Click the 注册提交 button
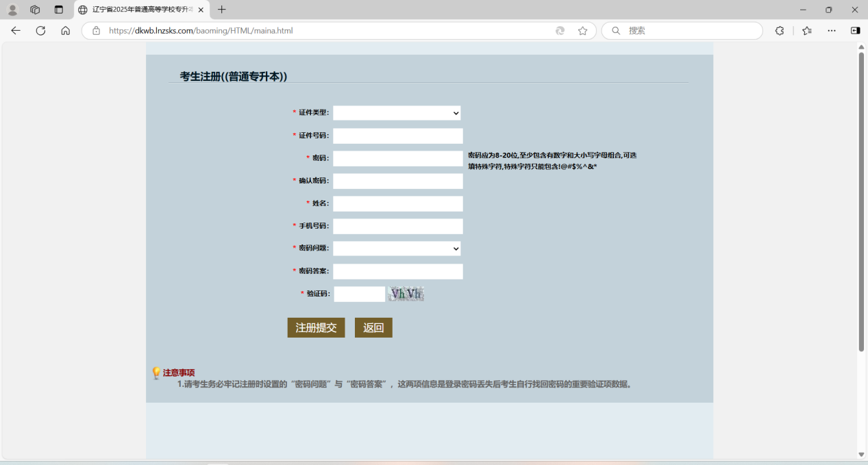Screen dimensions: 868x465 pyautogui.click(x=316, y=327)
